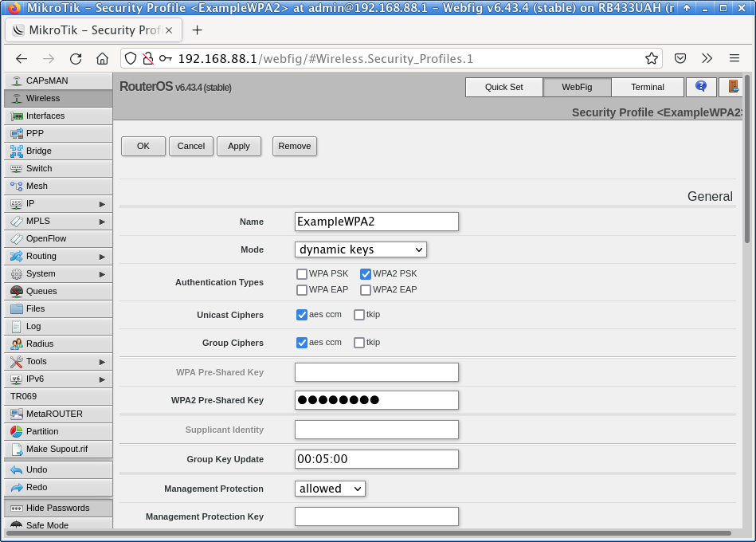Viewport: 756px width, 542px height.
Task: Uncheck the WPA2 PSK authentication type
Action: pyautogui.click(x=366, y=274)
